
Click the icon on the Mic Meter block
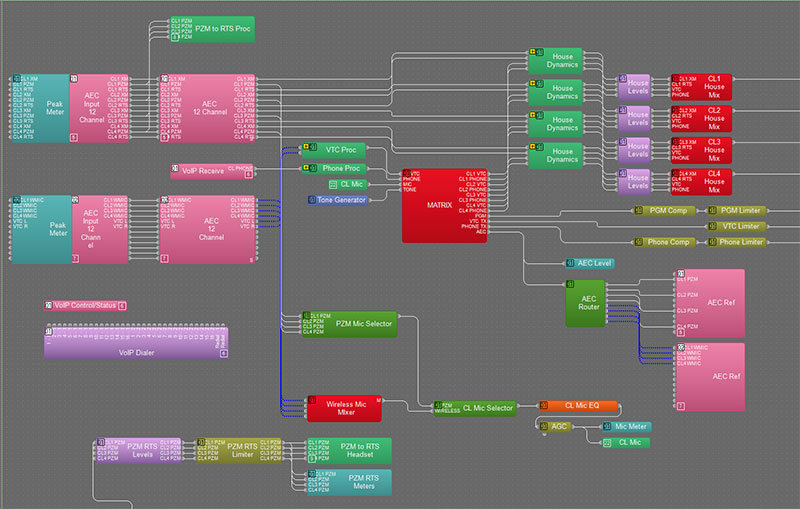coord(606,427)
